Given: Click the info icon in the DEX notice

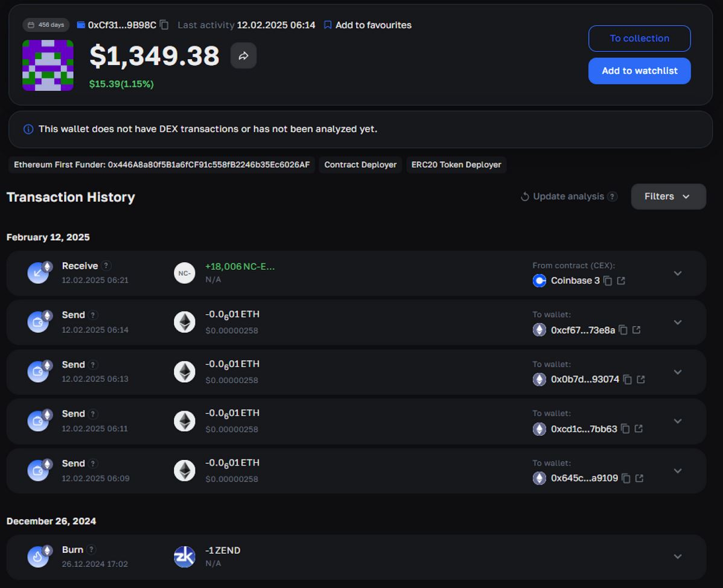Looking at the screenshot, I should pyautogui.click(x=28, y=129).
